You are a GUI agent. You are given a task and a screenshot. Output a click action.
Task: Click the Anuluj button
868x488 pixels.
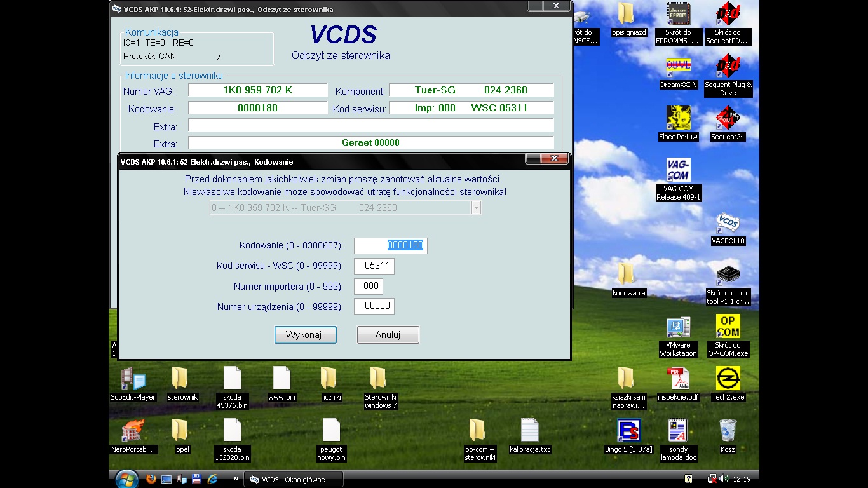click(388, 335)
